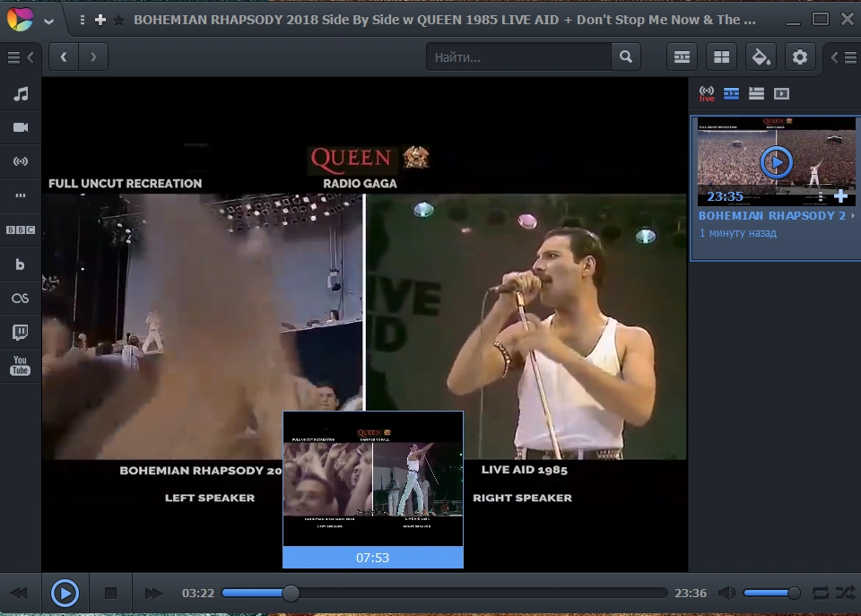
Task: Toggle shuffle mode
Action: point(846,593)
